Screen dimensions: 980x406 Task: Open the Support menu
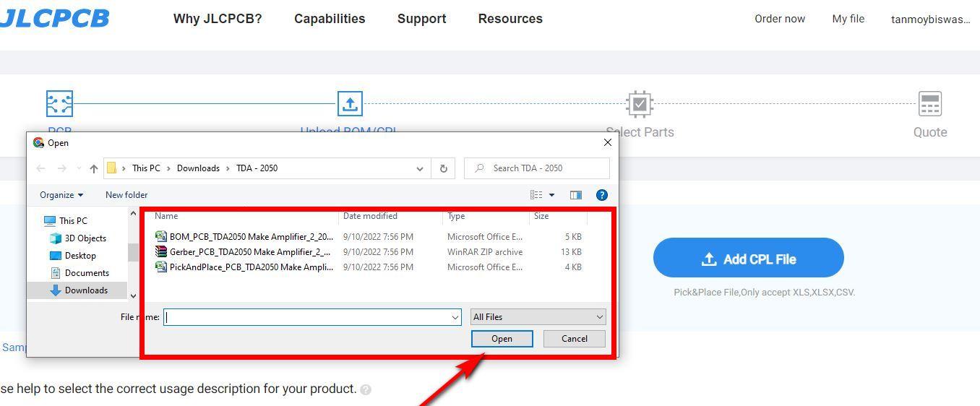click(422, 19)
